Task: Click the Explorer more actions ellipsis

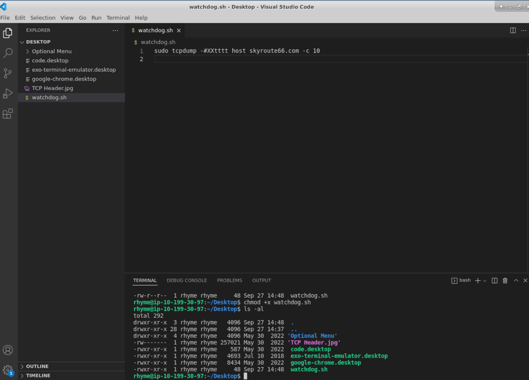Action: click(x=115, y=30)
